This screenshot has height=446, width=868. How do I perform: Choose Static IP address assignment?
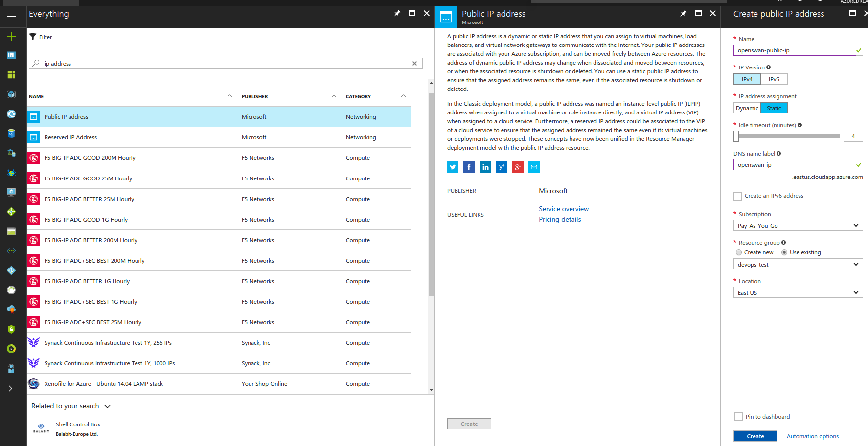774,108
